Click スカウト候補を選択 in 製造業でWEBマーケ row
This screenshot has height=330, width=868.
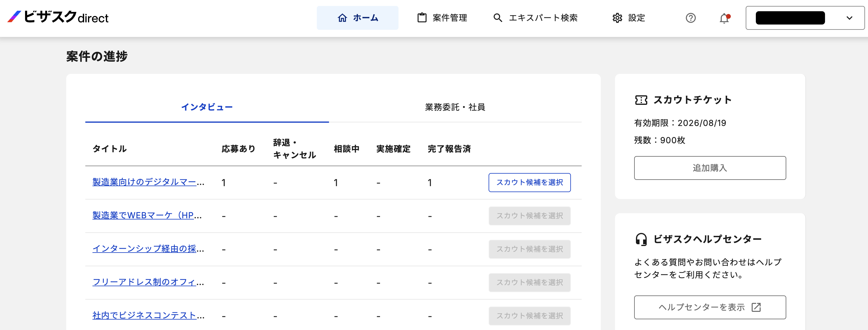pos(530,216)
